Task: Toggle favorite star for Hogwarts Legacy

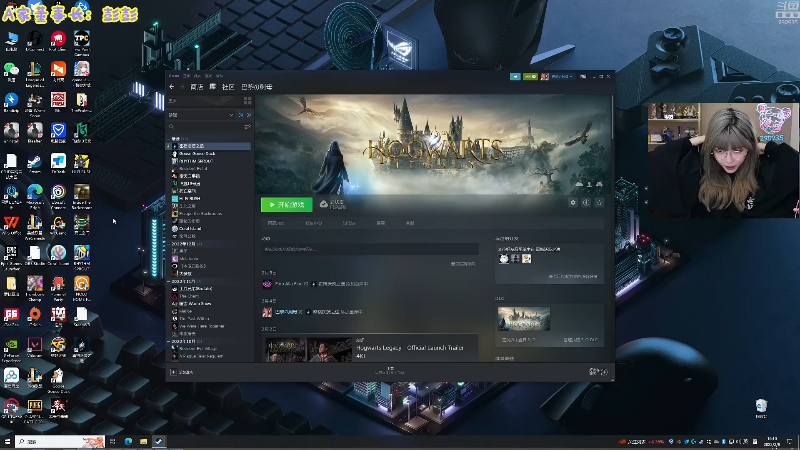Action: pos(599,203)
